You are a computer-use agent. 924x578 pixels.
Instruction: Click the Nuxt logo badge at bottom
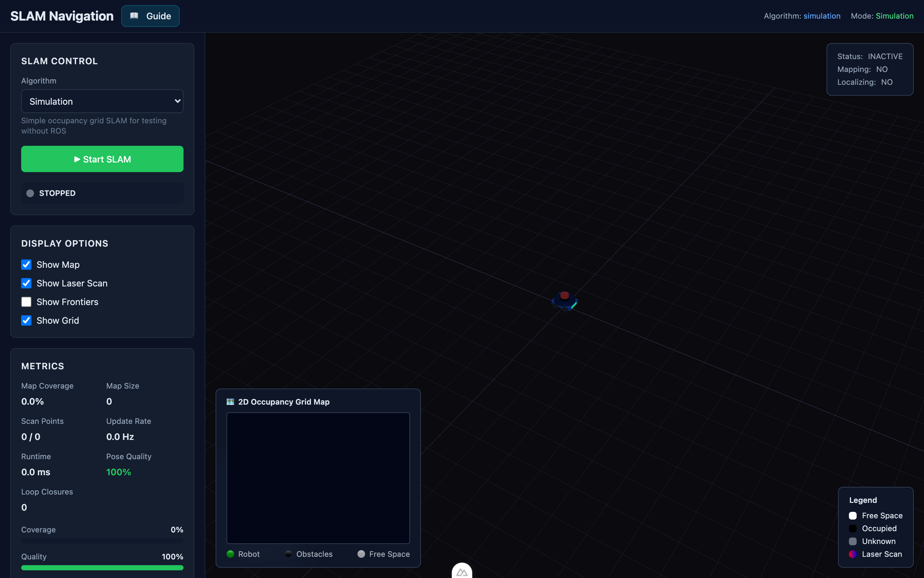coord(462,571)
